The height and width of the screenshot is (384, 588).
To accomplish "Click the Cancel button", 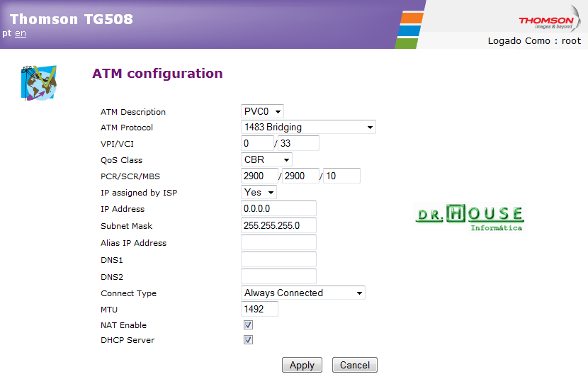I will coord(355,365).
